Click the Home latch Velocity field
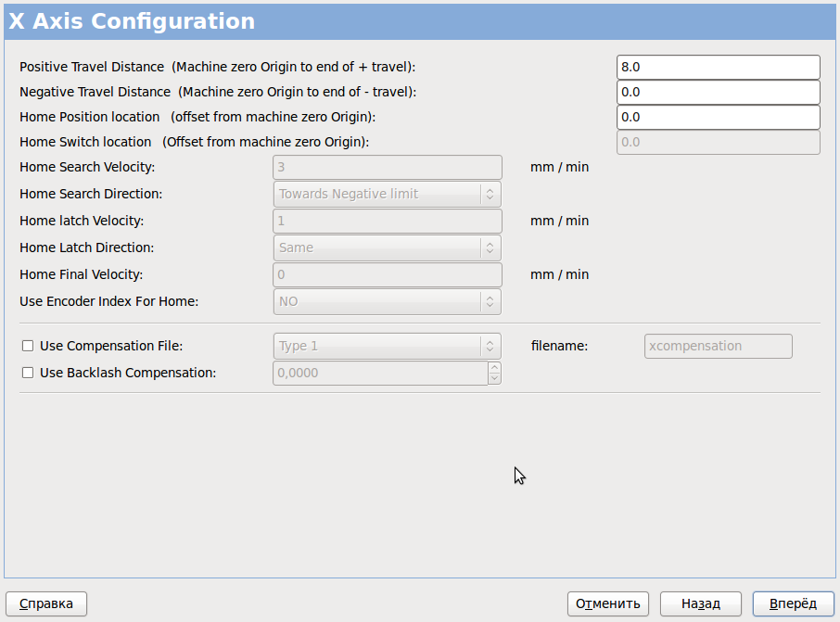 tap(387, 222)
